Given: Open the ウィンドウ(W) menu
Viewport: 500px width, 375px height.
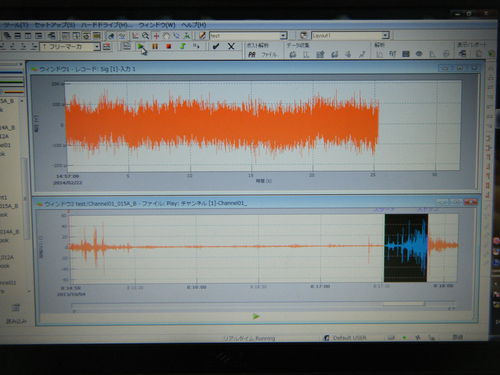Looking at the screenshot, I should (x=157, y=25).
